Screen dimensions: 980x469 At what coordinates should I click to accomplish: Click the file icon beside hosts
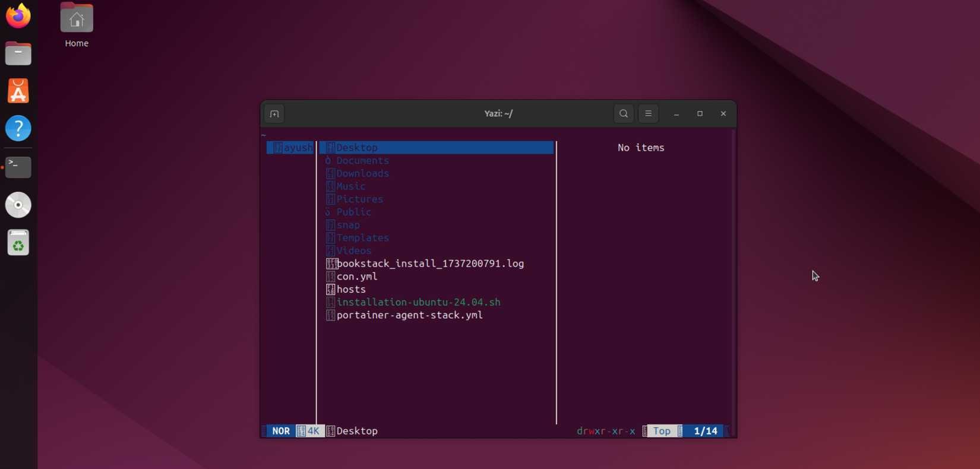point(330,289)
